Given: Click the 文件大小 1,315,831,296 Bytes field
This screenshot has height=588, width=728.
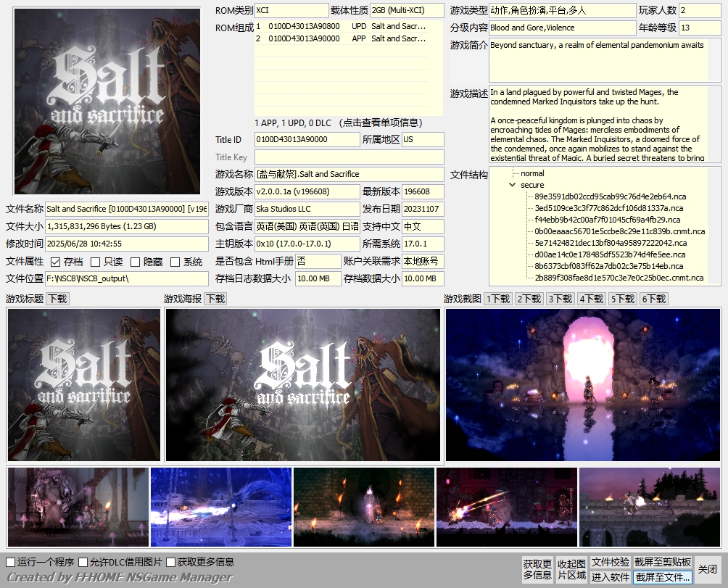Looking at the screenshot, I should coord(127,226).
